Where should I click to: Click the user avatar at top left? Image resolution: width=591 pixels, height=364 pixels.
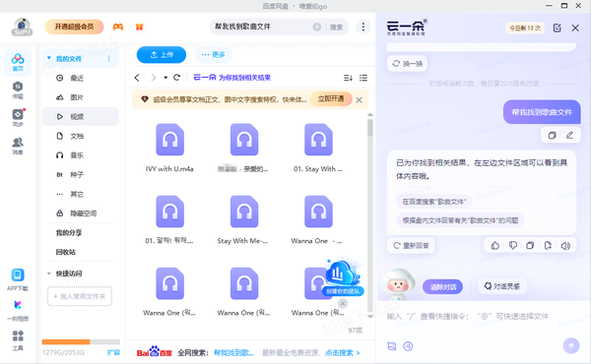point(23,27)
